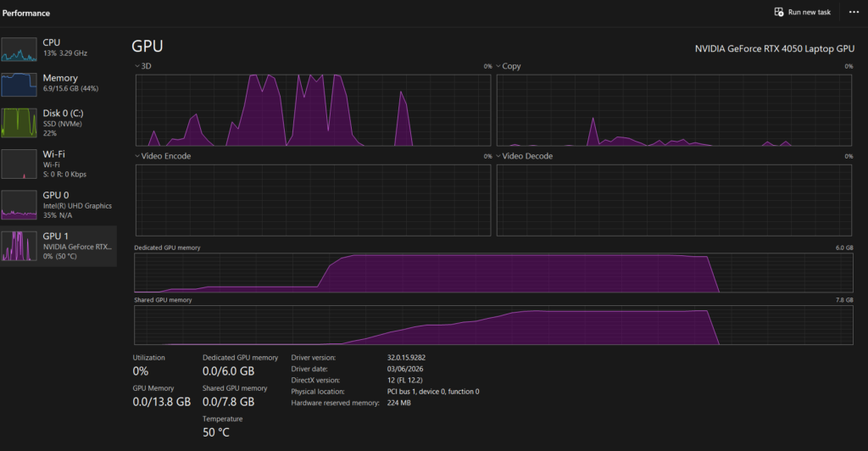Open the 3D engine graph dropdown
Screen dimensions: 868x451
pos(137,66)
